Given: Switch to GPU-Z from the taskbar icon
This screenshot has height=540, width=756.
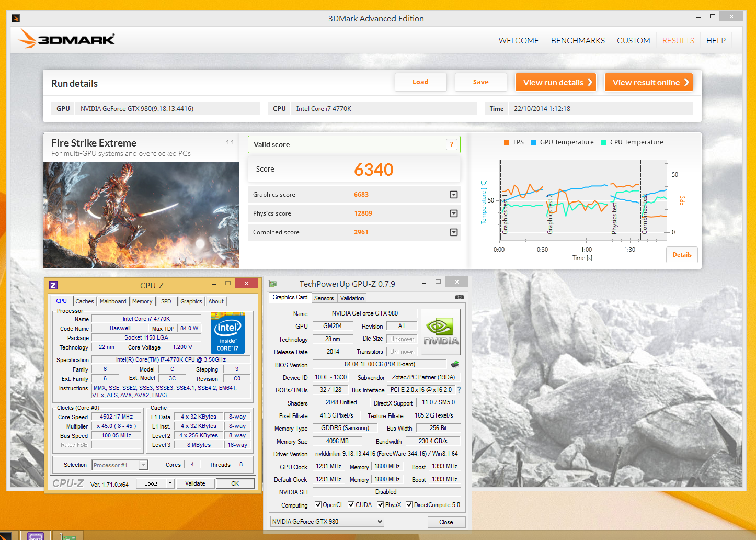Looking at the screenshot, I should pyautogui.click(x=68, y=536).
